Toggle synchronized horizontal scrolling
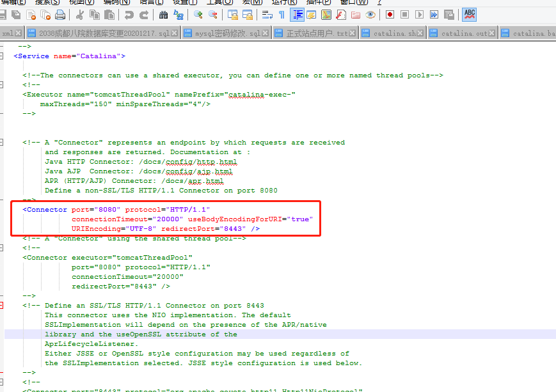 tap(248, 15)
